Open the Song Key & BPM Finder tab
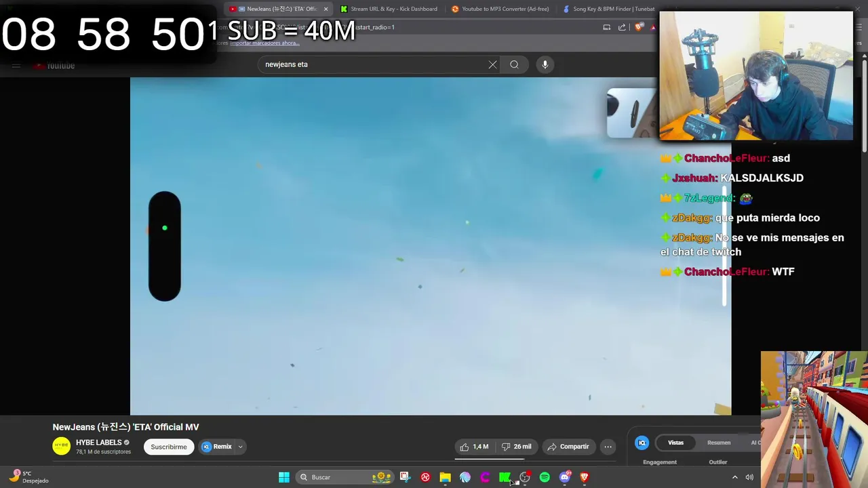This screenshot has width=868, height=488. pyautogui.click(x=609, y=9)
